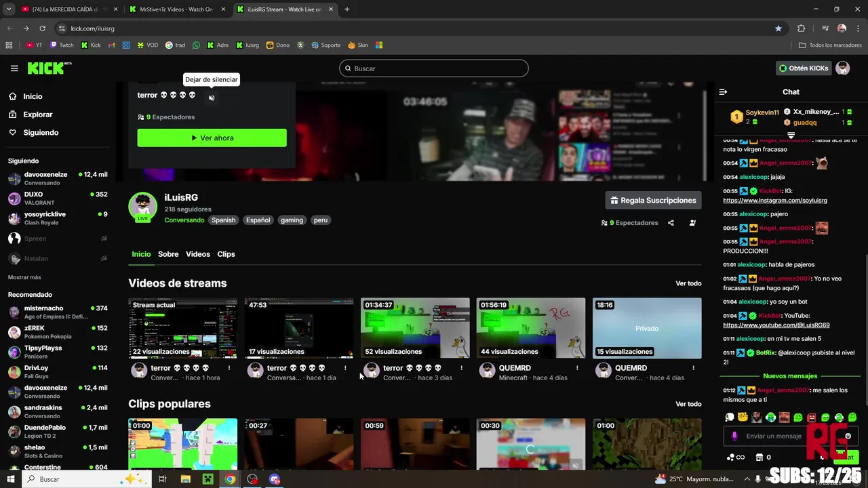
Task: Unmute the stream preview via speaker icon
Action: 212,98
